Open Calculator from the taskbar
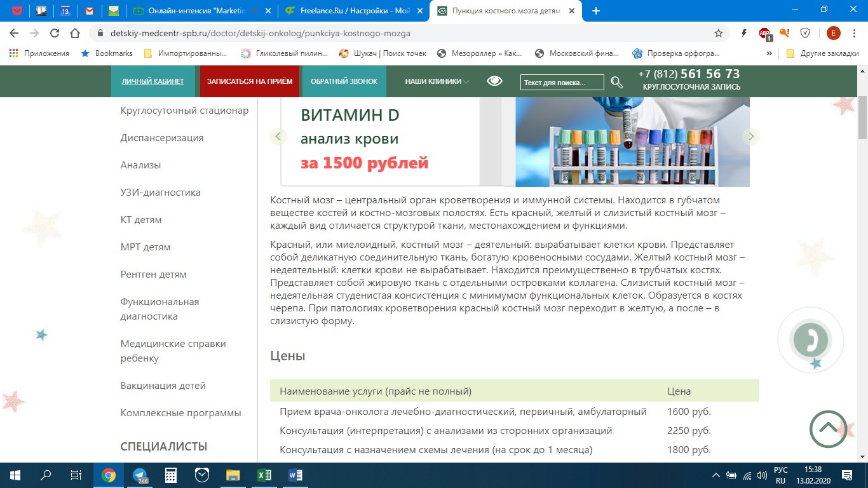Image resolution: width=868 pixels, height=488 pixels. tap(170, 475)
